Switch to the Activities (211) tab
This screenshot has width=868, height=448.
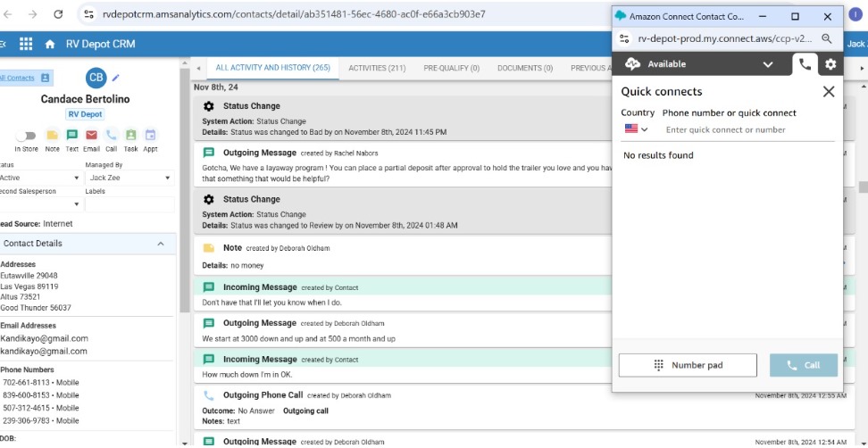pyautogui.click(x=377, y=68)
